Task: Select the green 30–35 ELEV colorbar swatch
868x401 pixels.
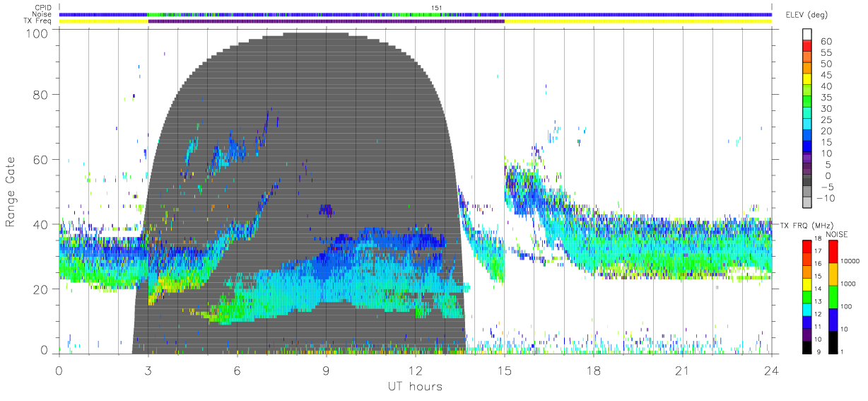Action: tap(807, 101)
